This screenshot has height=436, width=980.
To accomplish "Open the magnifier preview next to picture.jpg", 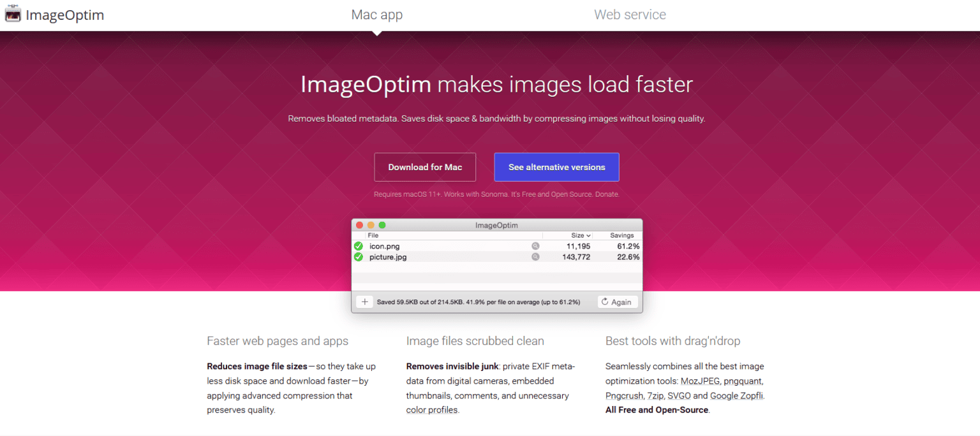I will click(x=535, y=257).
